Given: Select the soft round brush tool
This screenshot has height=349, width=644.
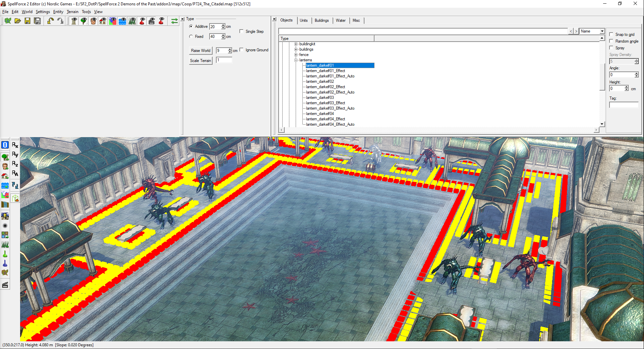Looking at the screenshot, I should pos(5,226).
